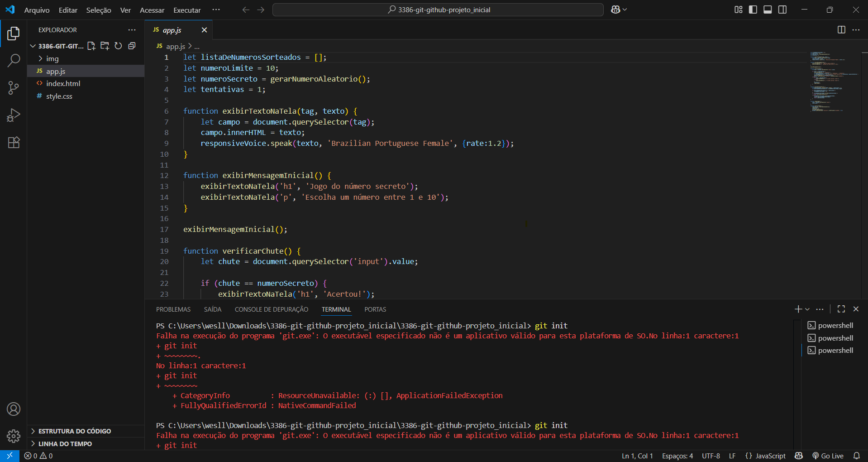
Task: Open the Executar menu
Action: pyautogui.click(x=187, y=10)
